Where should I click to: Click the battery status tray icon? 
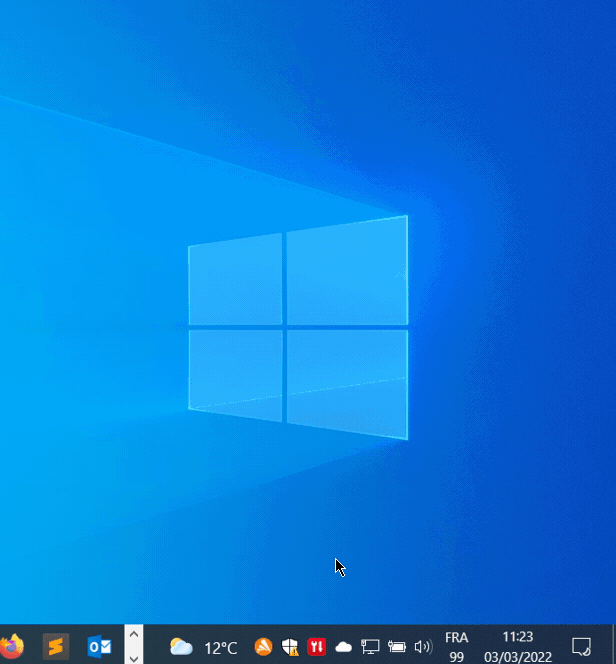pyautogui.click(x=397, y=647)
